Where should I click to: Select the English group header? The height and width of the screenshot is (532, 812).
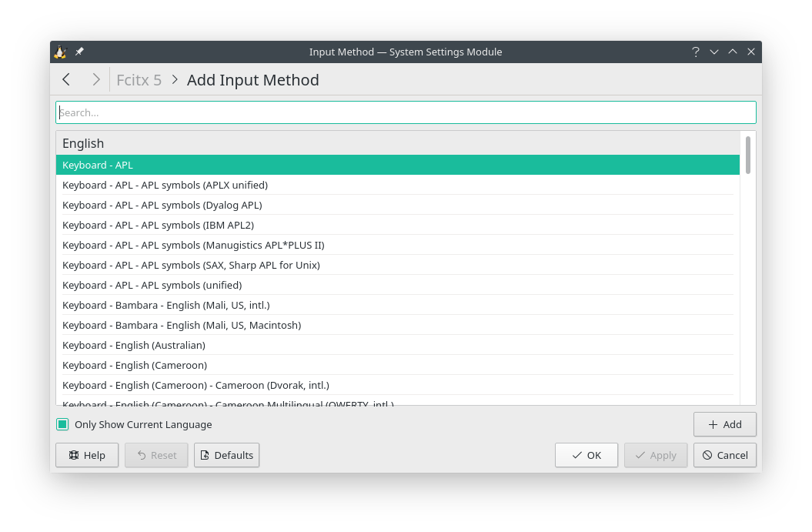(x=398, y=143)
